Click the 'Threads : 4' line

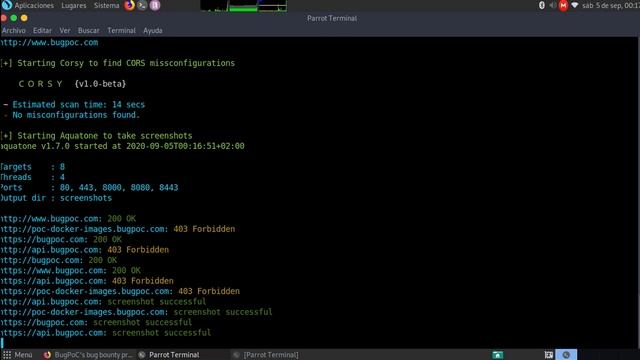tap(32, 177)
